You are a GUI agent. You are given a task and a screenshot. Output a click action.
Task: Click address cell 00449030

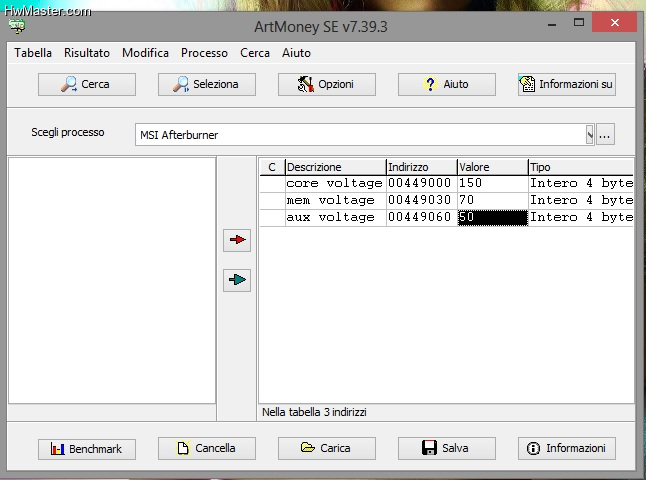coord(421,200)
